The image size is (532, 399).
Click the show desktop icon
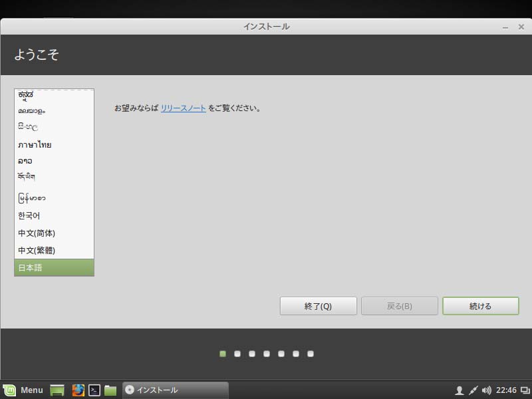click(57, 390)
